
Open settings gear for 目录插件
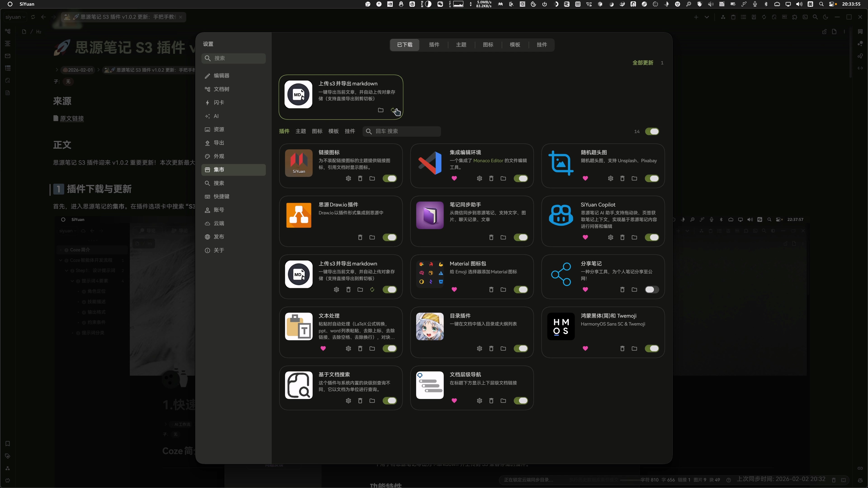[479, 349]
